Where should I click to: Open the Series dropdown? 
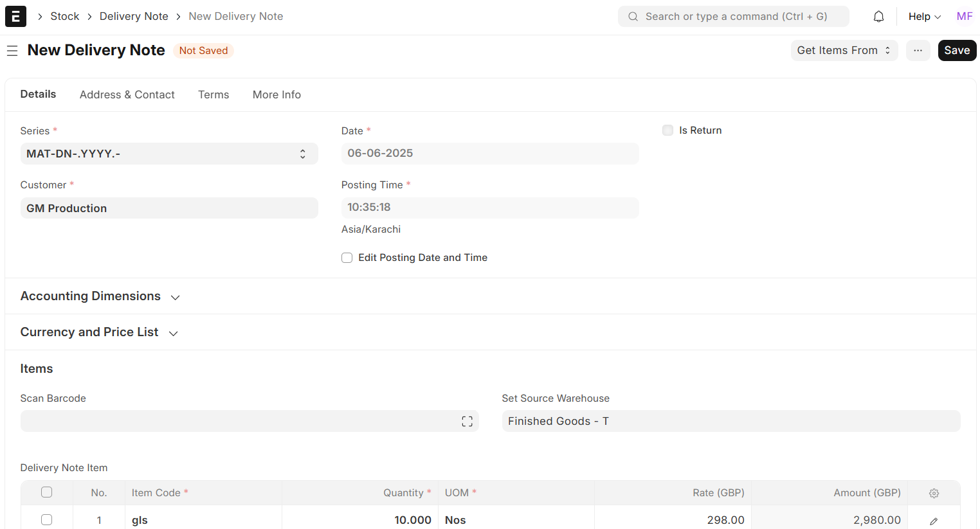pos(169,154)
